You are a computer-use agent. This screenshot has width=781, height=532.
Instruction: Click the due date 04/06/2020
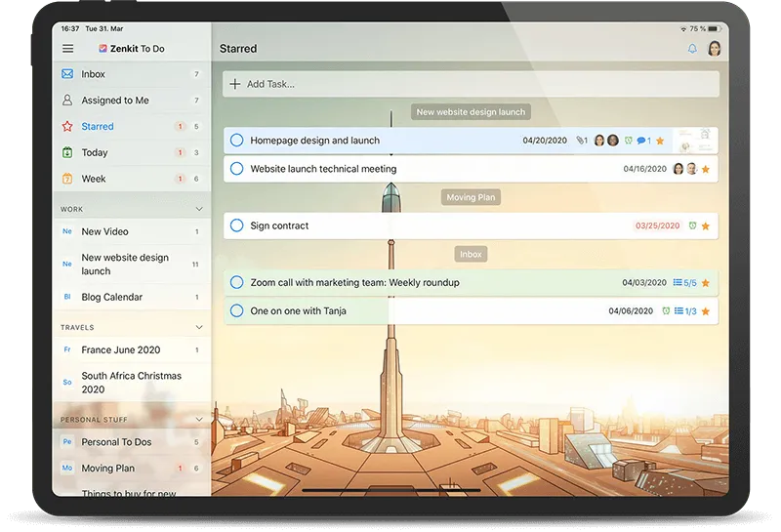point(631,310)
